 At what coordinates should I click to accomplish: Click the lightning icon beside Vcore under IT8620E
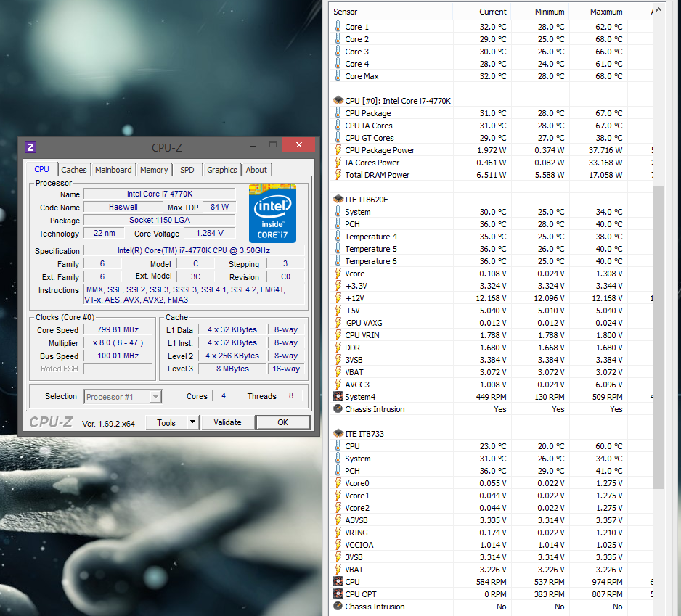coord(338,274)
